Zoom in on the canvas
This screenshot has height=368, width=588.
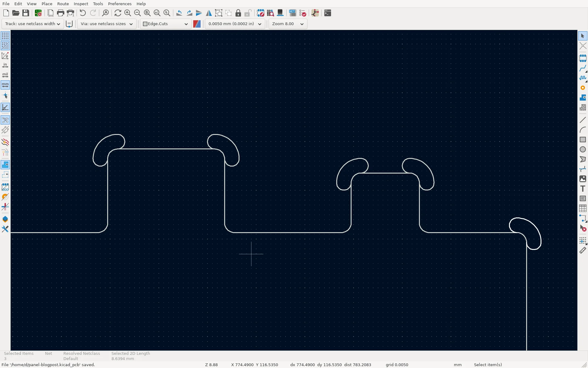[128, 13]
